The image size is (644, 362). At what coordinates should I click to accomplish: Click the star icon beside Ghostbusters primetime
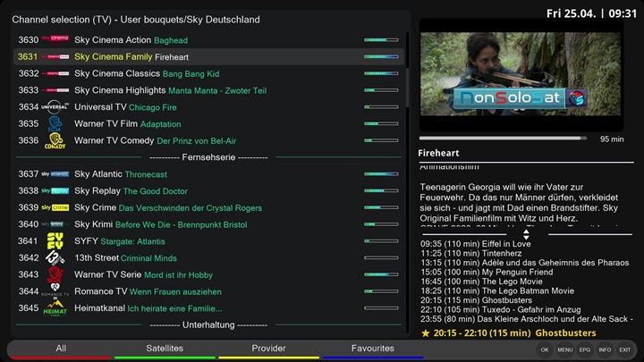click(426, 333)
